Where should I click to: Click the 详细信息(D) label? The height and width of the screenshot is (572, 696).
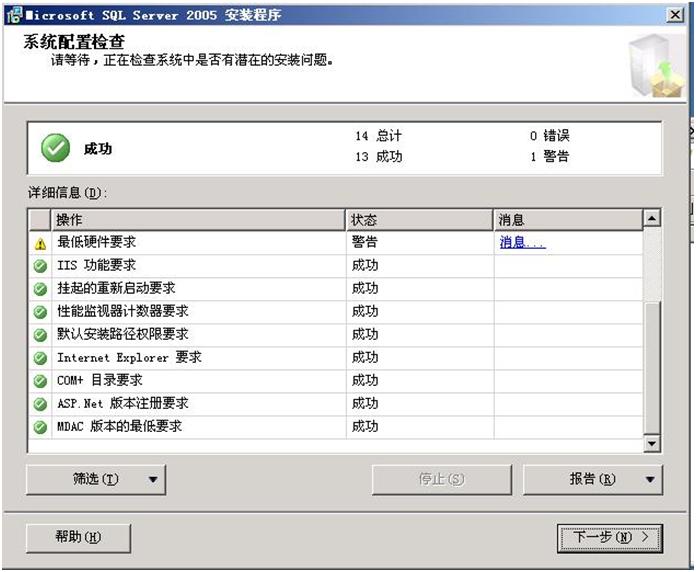click(67, 193)
